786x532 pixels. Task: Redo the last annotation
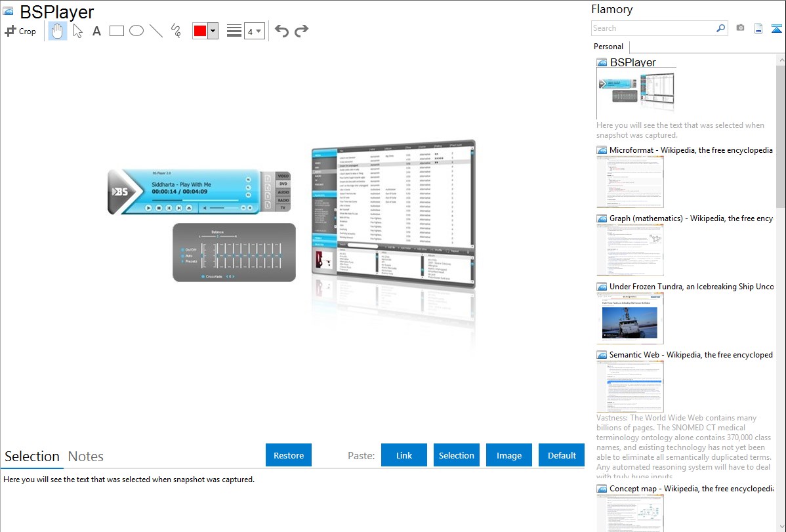click(301, 31)
